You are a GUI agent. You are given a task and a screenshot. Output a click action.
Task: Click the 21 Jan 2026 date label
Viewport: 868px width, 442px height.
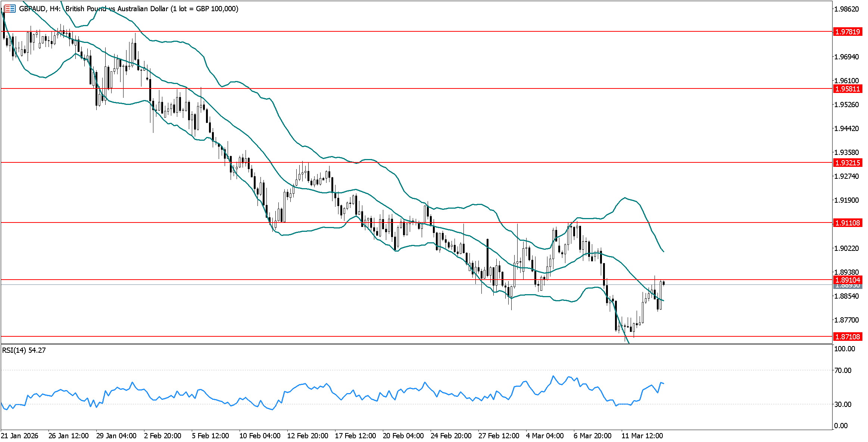pyautogui.click(x=20, y=436)
